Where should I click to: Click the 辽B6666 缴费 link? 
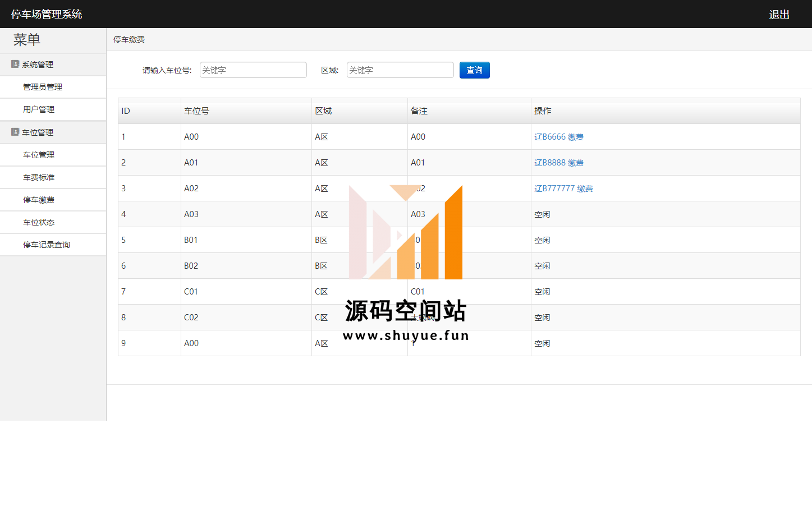coord(558,137)
